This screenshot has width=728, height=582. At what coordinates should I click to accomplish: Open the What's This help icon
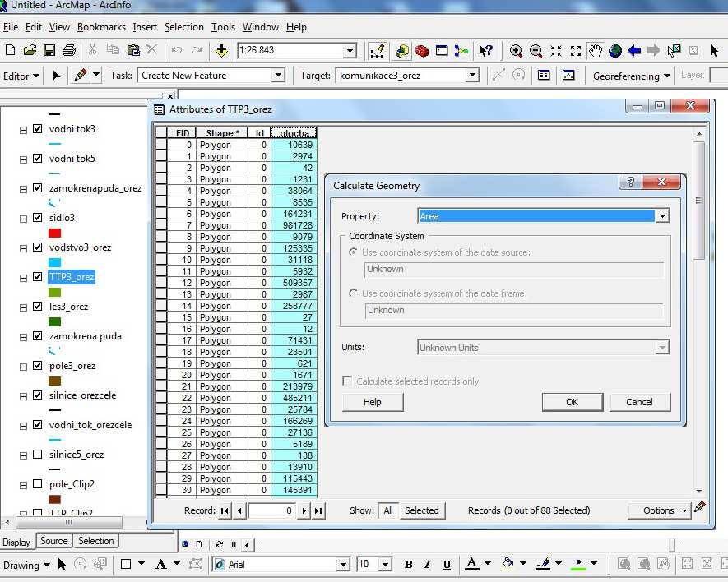(x=485, y=50)
